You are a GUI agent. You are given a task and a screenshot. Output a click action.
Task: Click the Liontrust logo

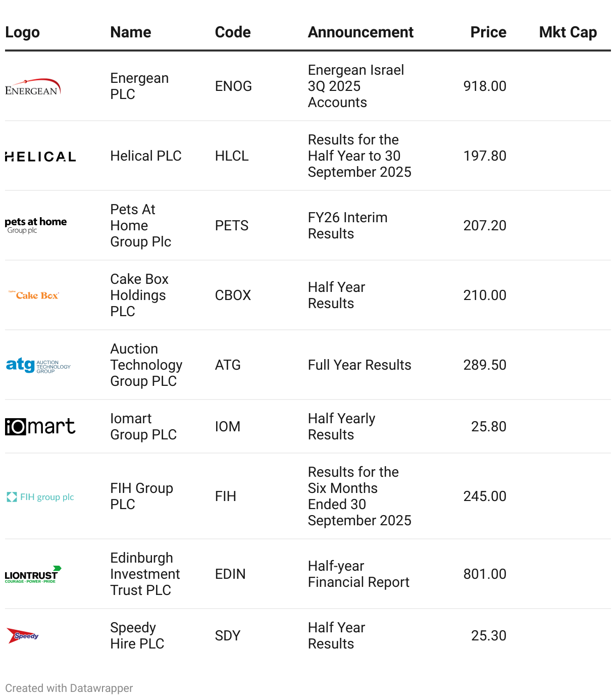(x=33, y=574)
